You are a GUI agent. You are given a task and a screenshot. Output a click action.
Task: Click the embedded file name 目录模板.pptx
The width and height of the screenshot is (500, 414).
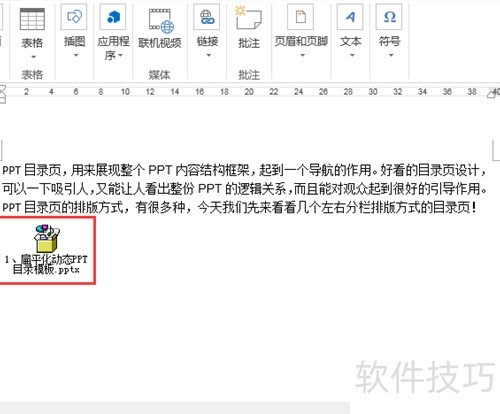click(46, 269)
